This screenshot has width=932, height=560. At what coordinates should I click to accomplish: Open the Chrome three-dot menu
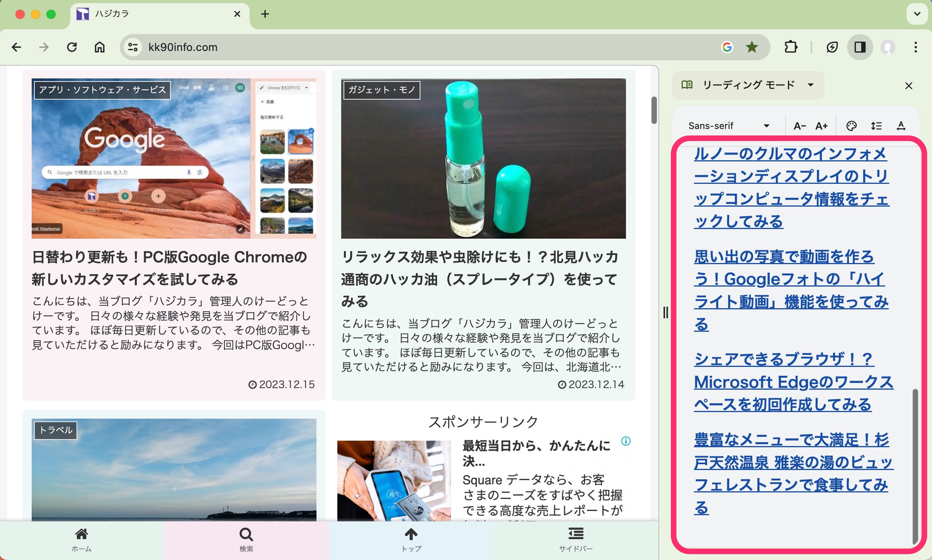pos(916,47)
